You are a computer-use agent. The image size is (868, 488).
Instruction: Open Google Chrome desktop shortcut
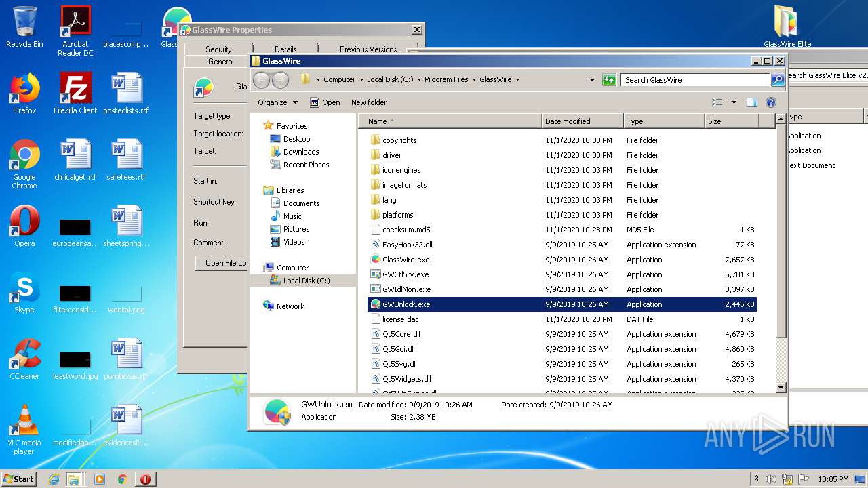(24, 164)
